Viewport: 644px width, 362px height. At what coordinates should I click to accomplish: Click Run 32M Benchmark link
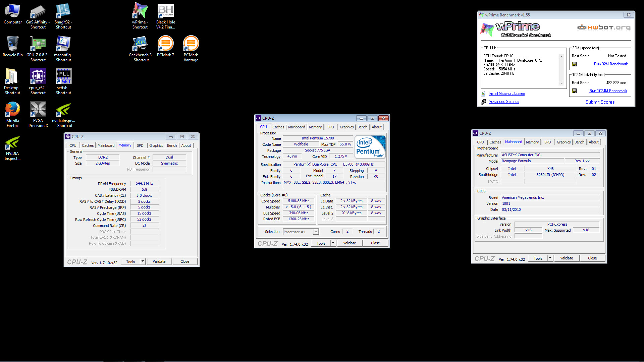point(611,64)
